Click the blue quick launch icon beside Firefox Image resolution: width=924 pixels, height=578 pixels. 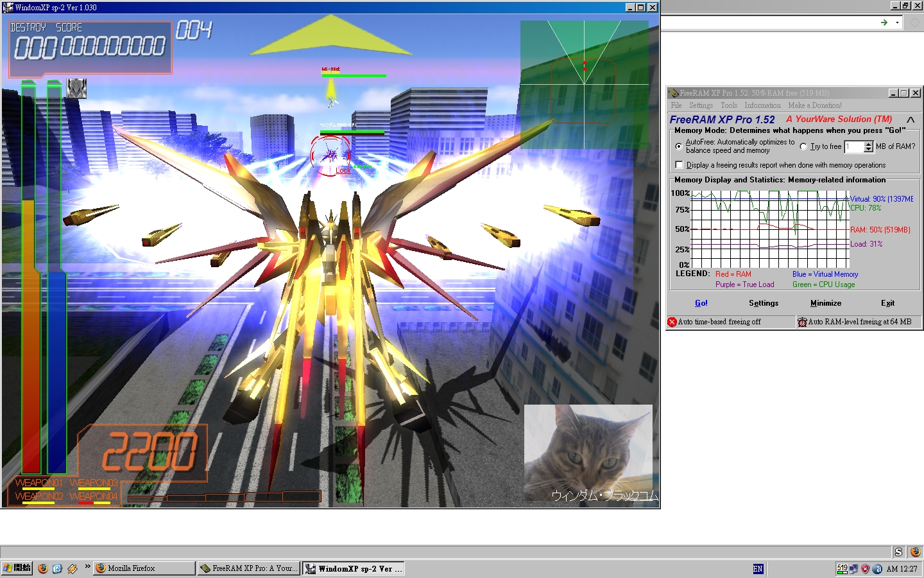tap(57, 568)
